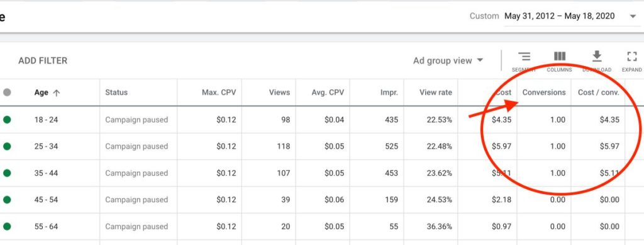644x245 pixels.
Task: Click the sort arrow beside Age
Action: coord(56,93)
